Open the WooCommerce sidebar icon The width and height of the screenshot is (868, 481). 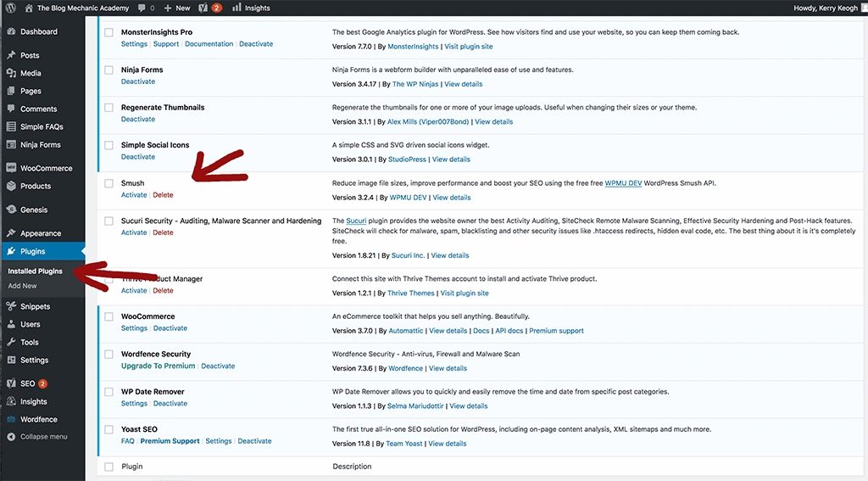coord(10,168)
